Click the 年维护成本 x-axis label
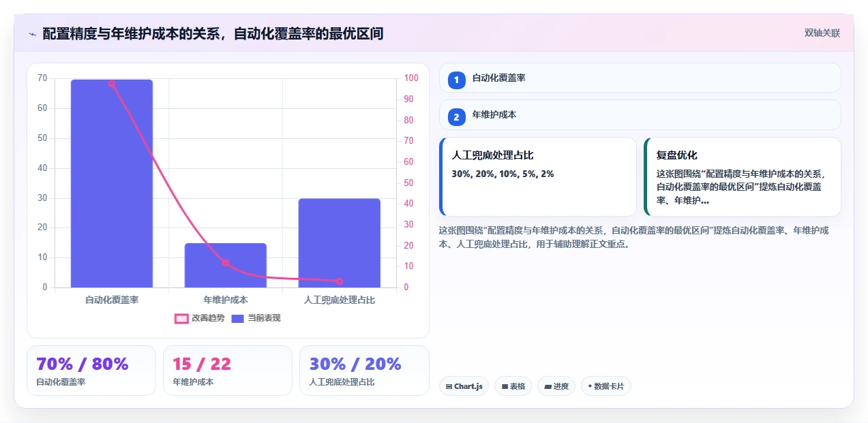 pos(226,300)
